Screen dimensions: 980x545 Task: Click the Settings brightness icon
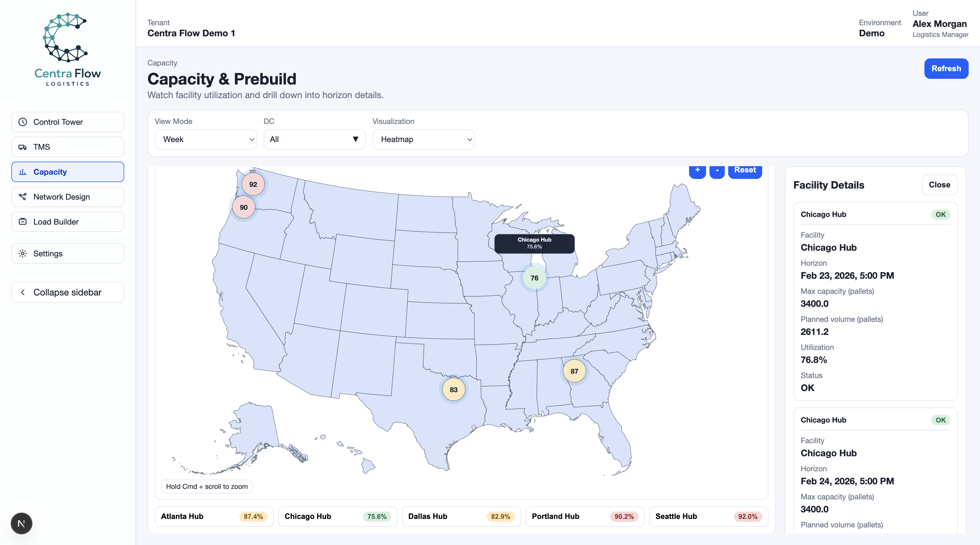coord(22,253)
